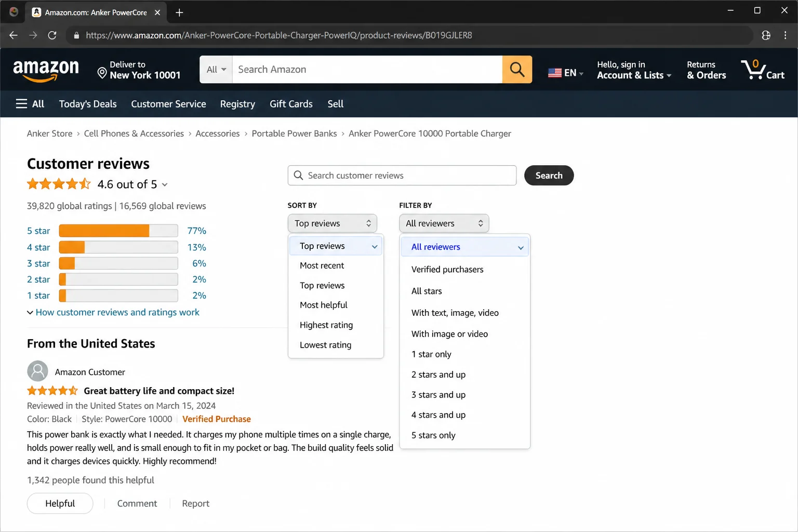Report the review
Screen dimensions: 798x532
[x=196, y=503]
